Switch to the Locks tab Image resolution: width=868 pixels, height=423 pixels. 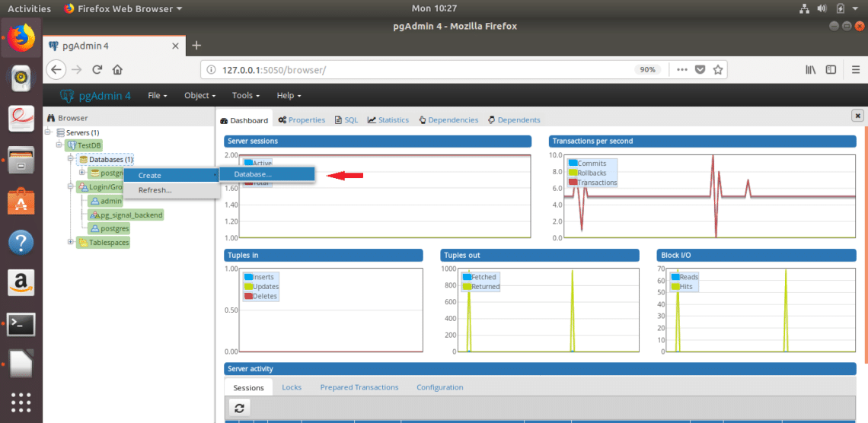[x=292, y=387]
